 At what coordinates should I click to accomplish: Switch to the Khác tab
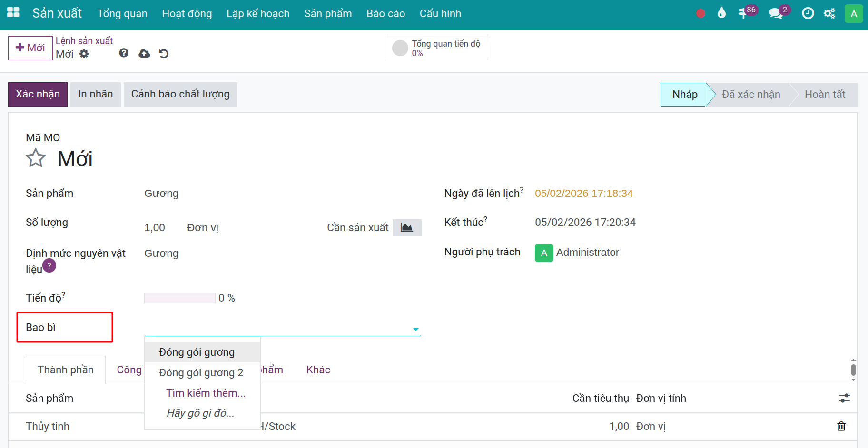318,370
